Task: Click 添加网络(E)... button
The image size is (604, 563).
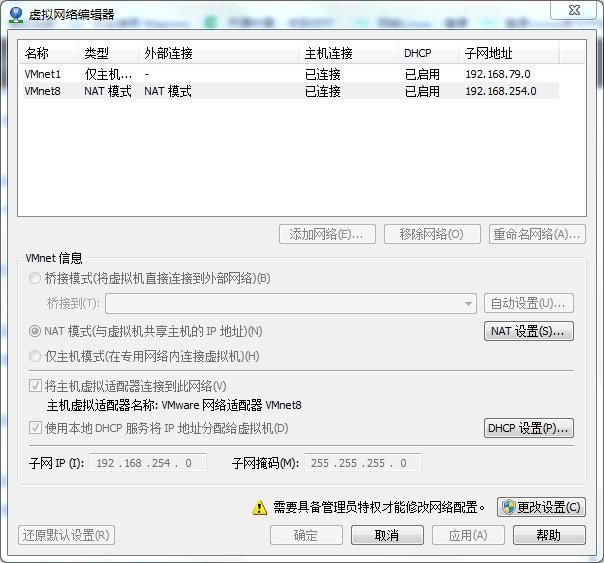Action: [x=327, y=234]
